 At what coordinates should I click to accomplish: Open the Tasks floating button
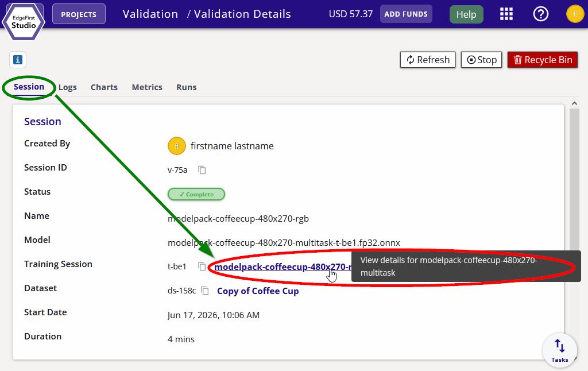pos(559,350)
